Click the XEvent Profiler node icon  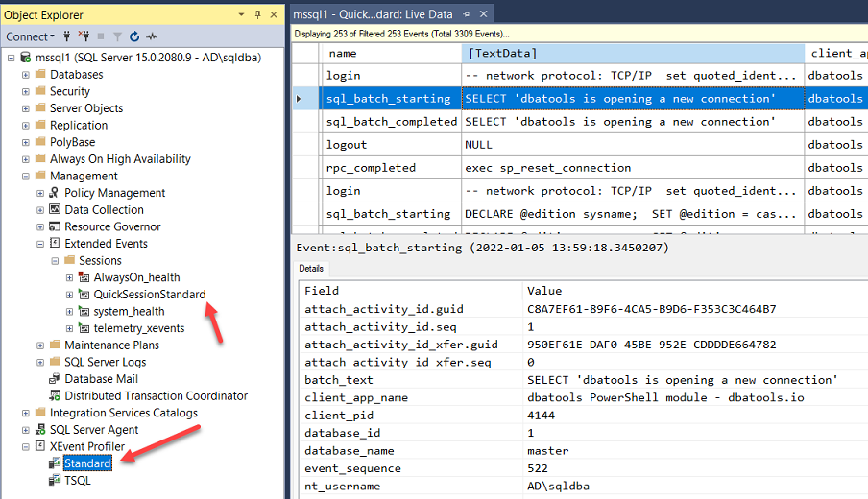[x=40, y=446]
